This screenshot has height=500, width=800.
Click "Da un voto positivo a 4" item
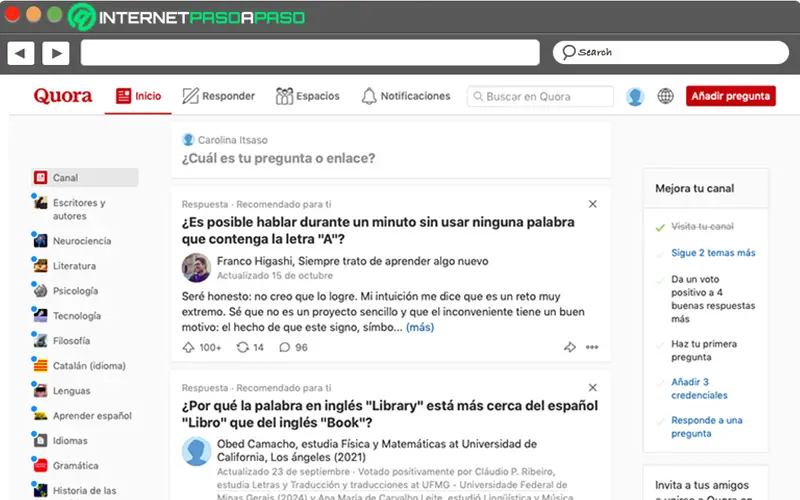pos(713,299)
